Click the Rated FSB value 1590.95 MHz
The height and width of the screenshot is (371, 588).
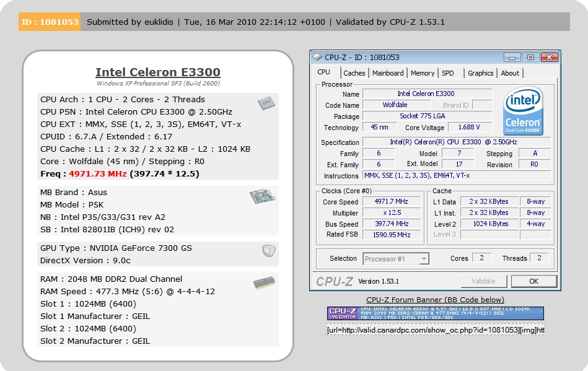pyautogui.click(x=392, y=235)
